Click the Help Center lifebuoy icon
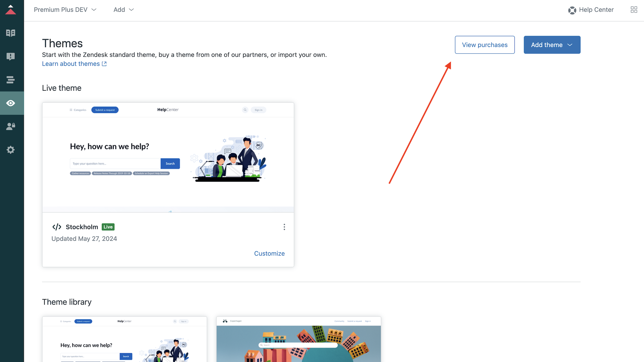644x362 pixels. [572, 10]
